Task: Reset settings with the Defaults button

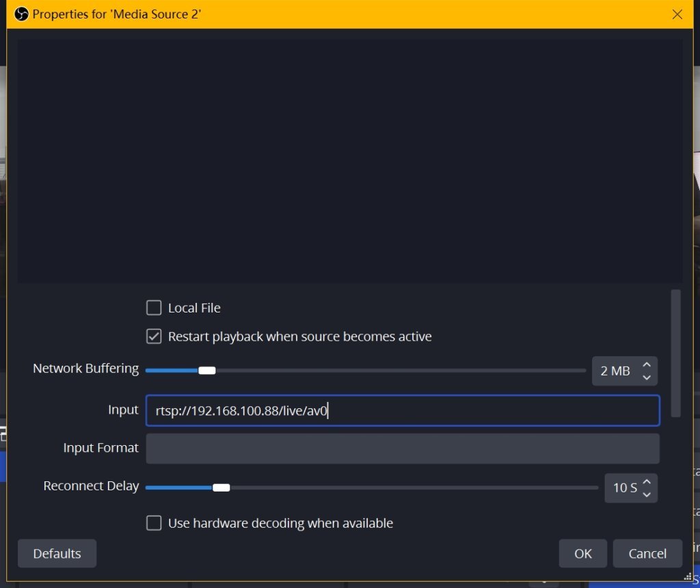Action: (57, 553)
